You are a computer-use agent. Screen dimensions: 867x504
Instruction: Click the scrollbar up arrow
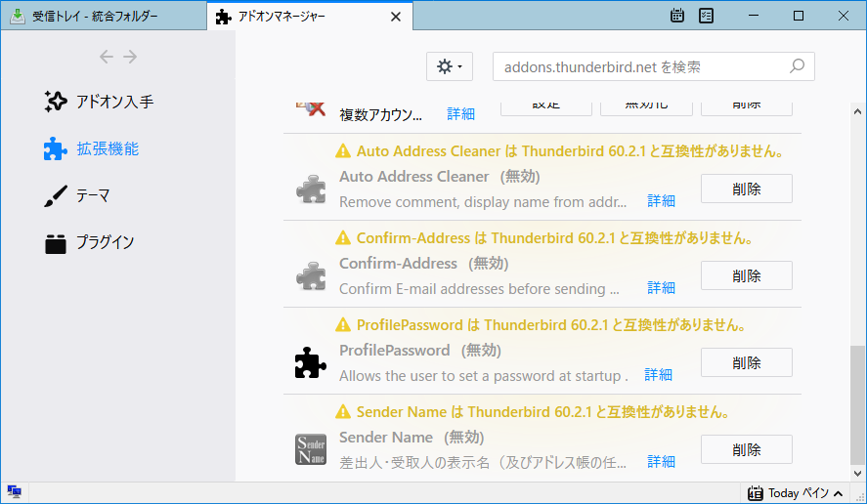click(x=857, y=111)
